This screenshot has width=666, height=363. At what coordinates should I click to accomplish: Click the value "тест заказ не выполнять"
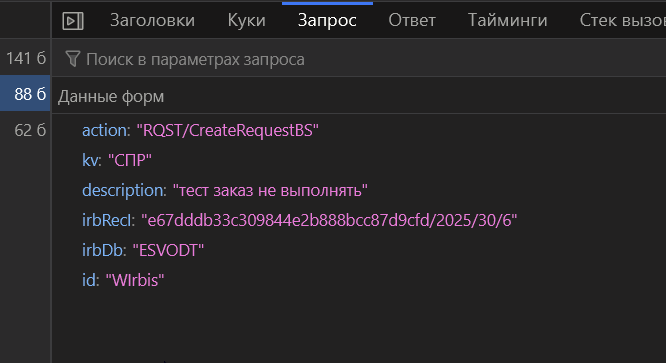pos(270,190)
